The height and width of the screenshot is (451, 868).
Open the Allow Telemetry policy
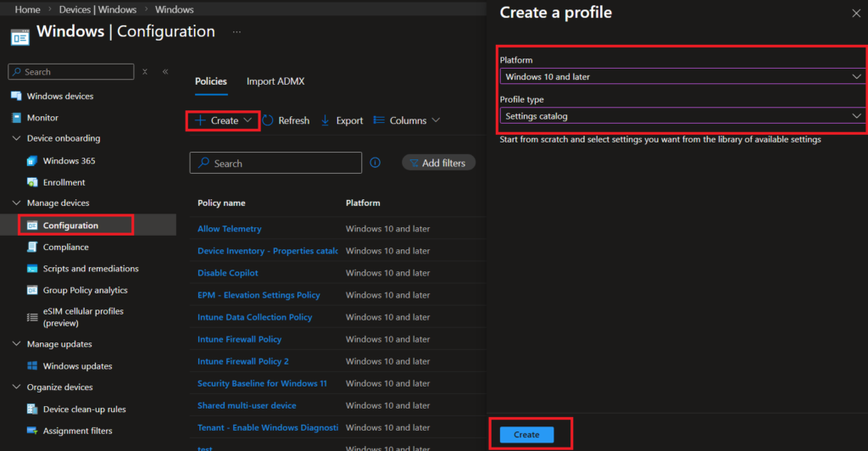[x=229, y=229]
